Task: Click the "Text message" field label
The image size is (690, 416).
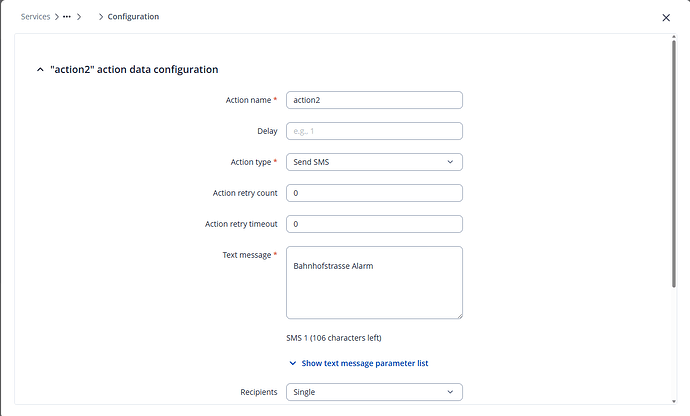Action: tap(247, 255)
